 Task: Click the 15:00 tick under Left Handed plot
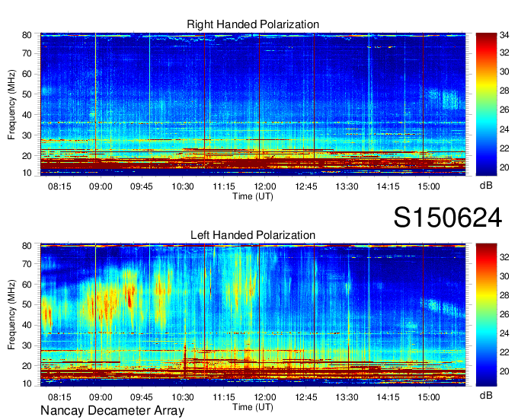[x=429, y=397]
